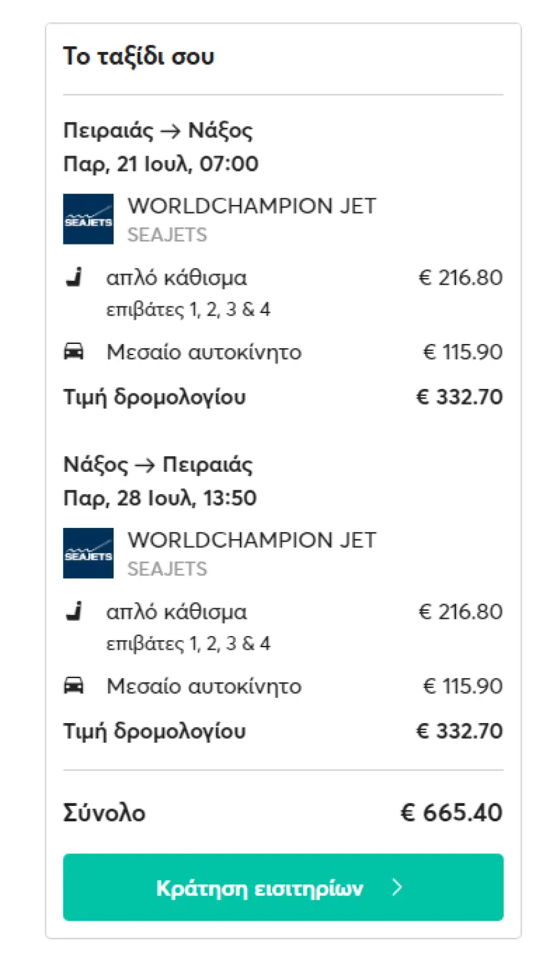Select the outbound WORLDCHAMPION JET vessel name
The image size is (543, 980).
pyautogui.click(x=252, y=206)
